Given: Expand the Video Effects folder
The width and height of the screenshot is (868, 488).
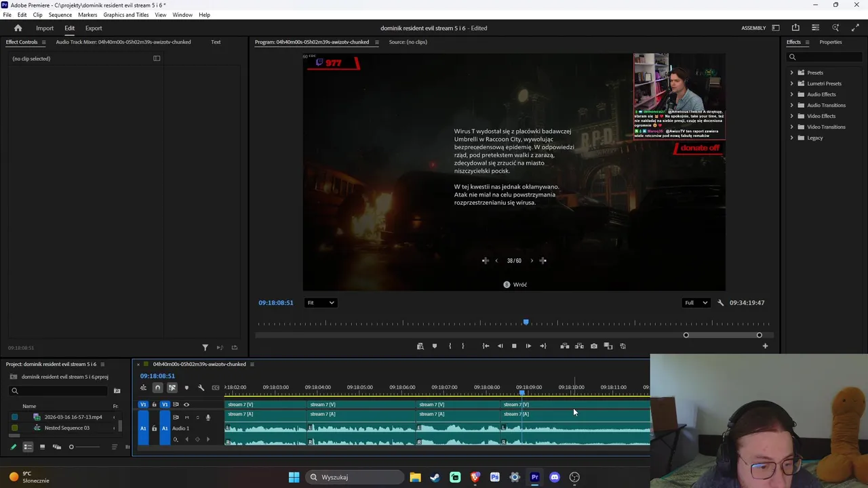Looking at the screenshot, I should [791, 116].
